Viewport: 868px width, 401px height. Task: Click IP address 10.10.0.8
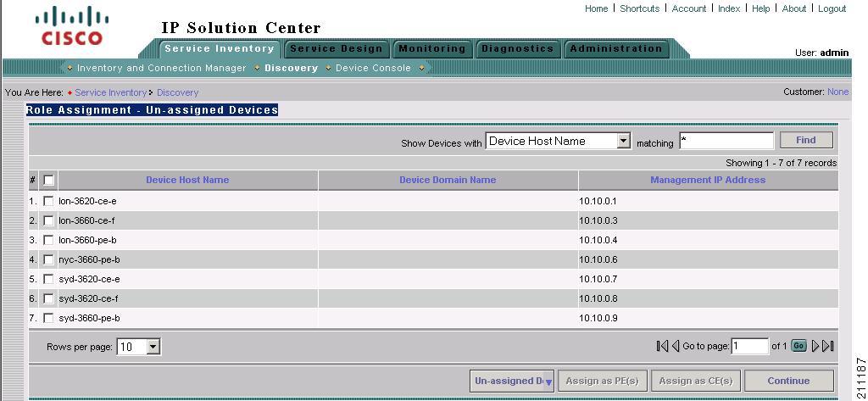click(598, 298)
